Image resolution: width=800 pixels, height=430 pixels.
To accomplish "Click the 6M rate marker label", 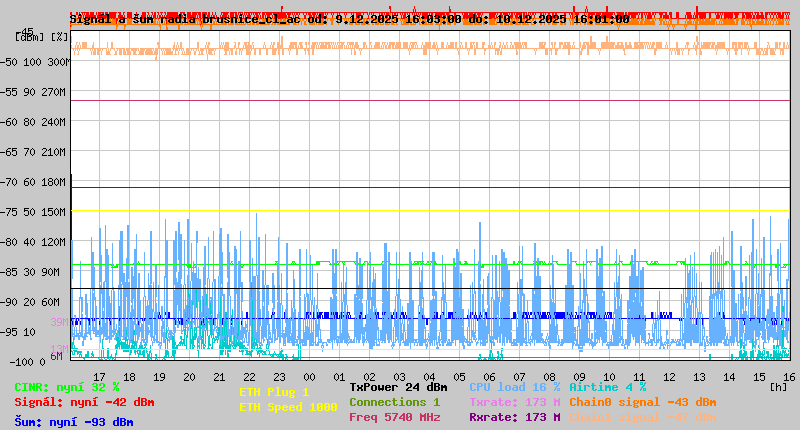I will pyautogui.click(x=56, y=356).
